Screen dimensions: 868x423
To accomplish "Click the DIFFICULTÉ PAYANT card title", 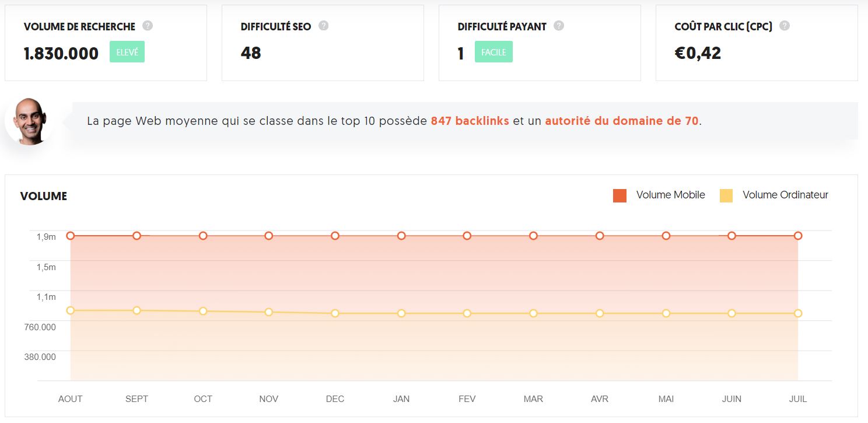I will 502,27.
